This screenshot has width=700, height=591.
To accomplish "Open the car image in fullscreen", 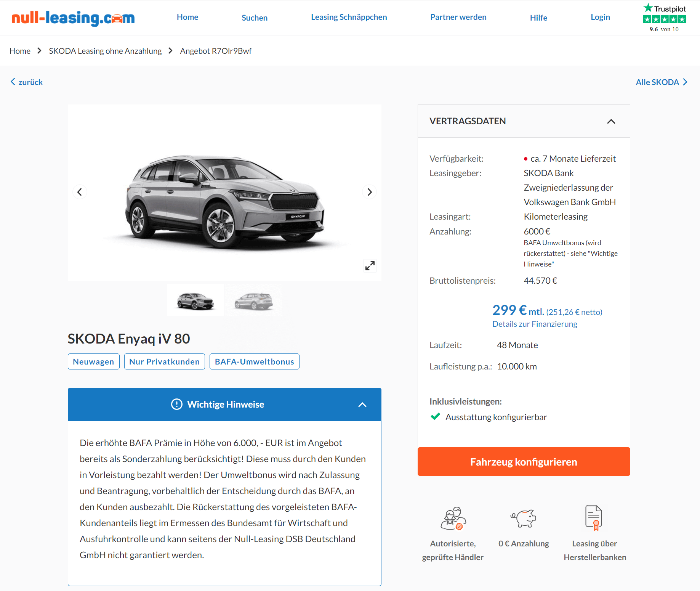I will [x=370, y=266].
